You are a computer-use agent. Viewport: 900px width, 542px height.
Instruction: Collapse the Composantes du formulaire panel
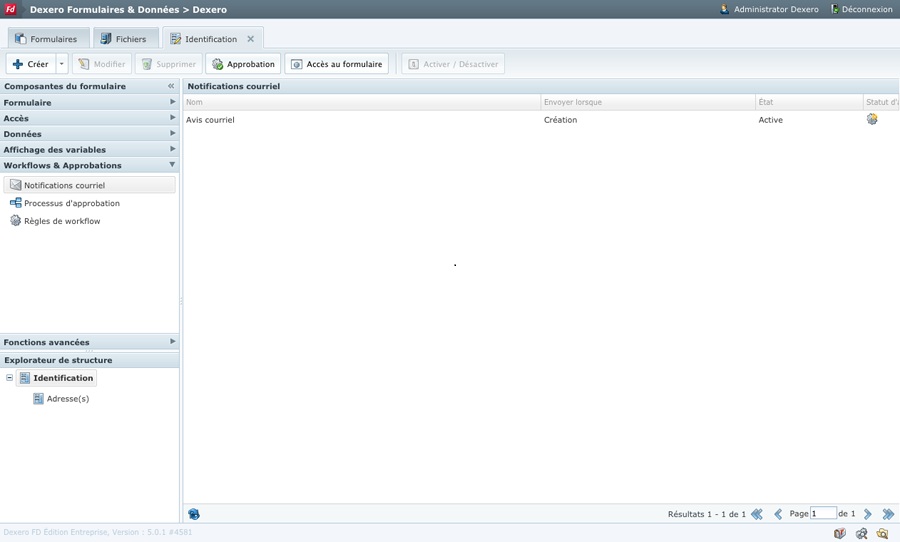(x=171, y=86)
